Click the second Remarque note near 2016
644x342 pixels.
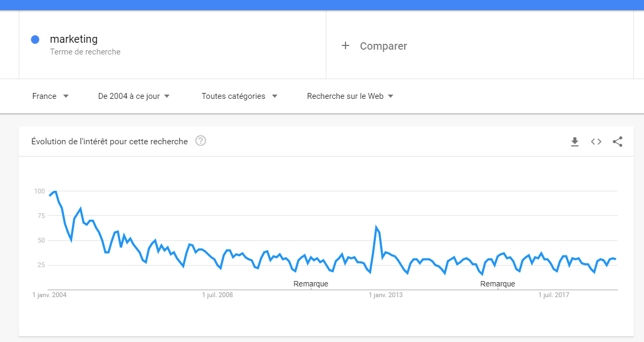tap(498, 284)
